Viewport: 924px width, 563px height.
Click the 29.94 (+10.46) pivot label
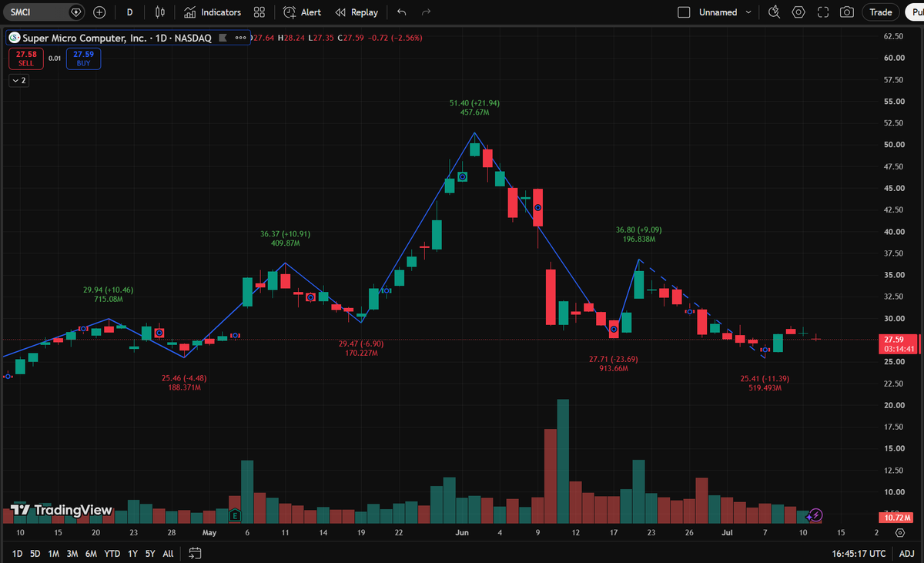[x=108, y=290]
